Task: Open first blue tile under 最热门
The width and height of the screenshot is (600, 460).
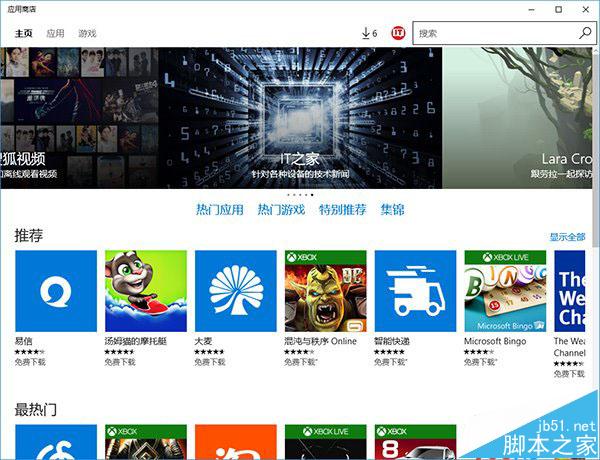Action: [56, 442]
